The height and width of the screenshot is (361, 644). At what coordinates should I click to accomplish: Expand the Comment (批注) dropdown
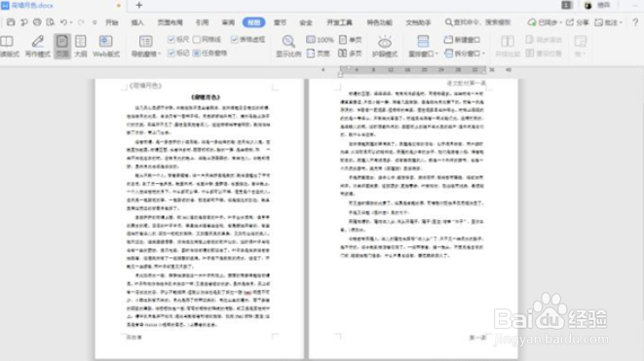(621, 22)
